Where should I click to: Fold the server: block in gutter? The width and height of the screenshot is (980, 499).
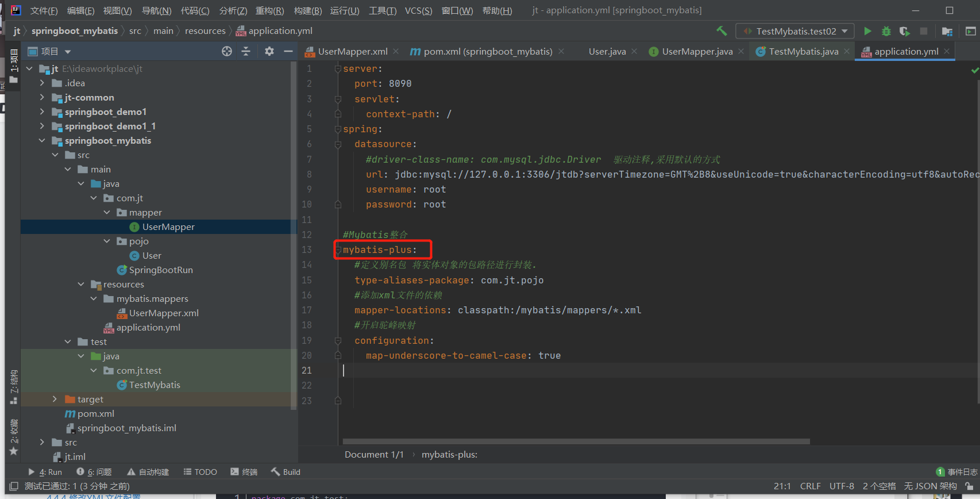[x=338, y=69]
